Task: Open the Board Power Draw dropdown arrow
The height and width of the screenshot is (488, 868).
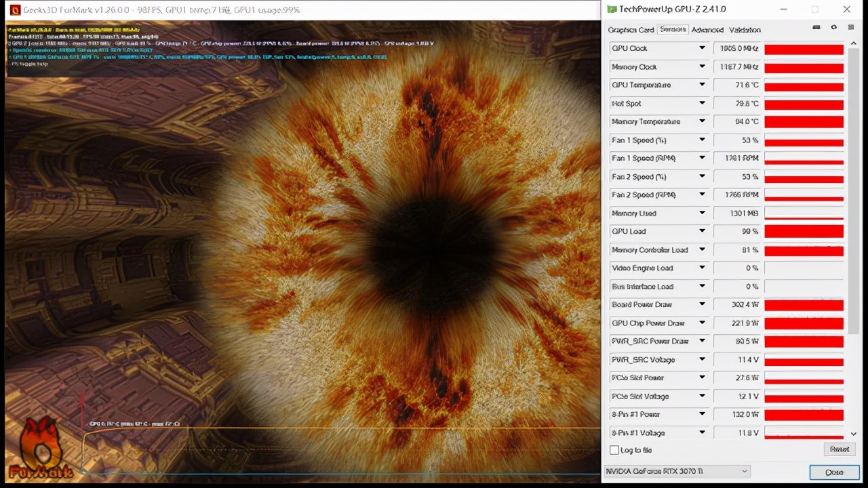Action: pyautogui.click(x=702, y=305)
